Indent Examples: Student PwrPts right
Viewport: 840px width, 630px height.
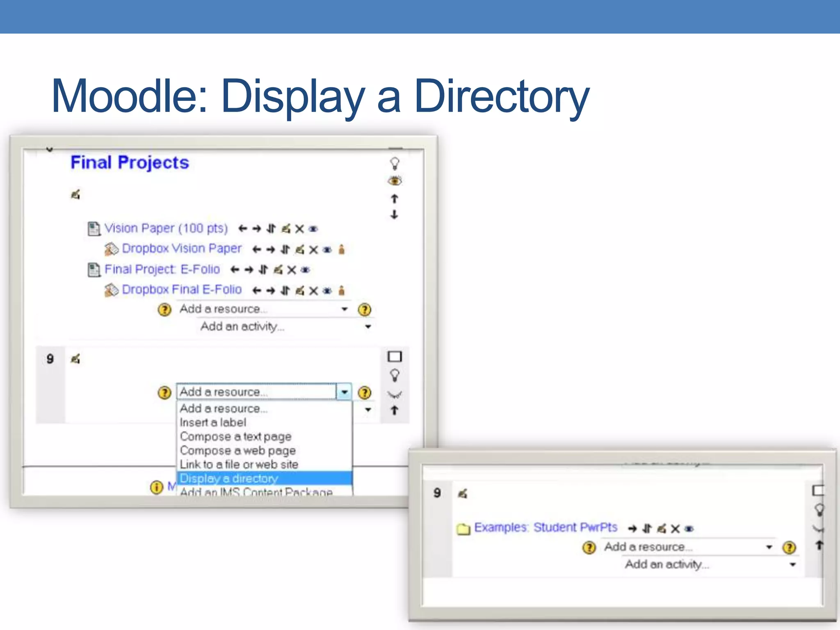[x=632, y=529]
